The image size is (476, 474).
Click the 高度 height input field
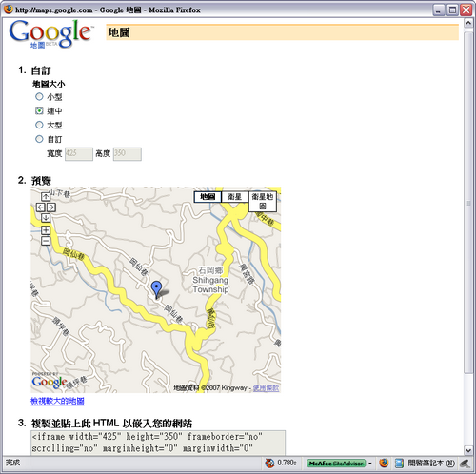(128, 154)
